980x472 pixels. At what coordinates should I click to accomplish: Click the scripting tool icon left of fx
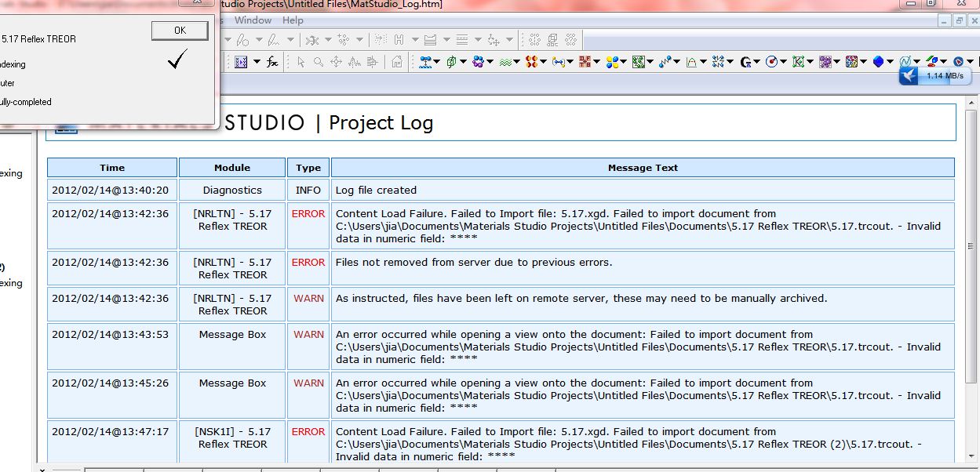(241, 62)
